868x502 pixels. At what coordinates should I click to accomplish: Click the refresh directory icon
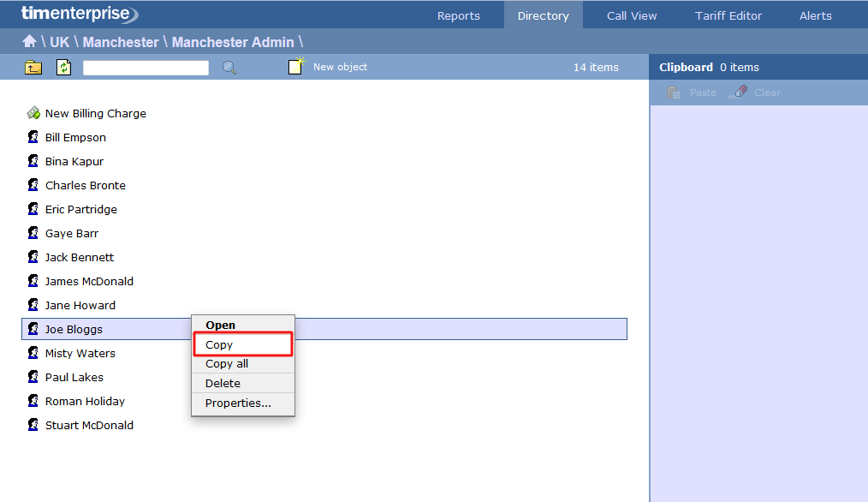pyautogui.click(x=64, y=68)
